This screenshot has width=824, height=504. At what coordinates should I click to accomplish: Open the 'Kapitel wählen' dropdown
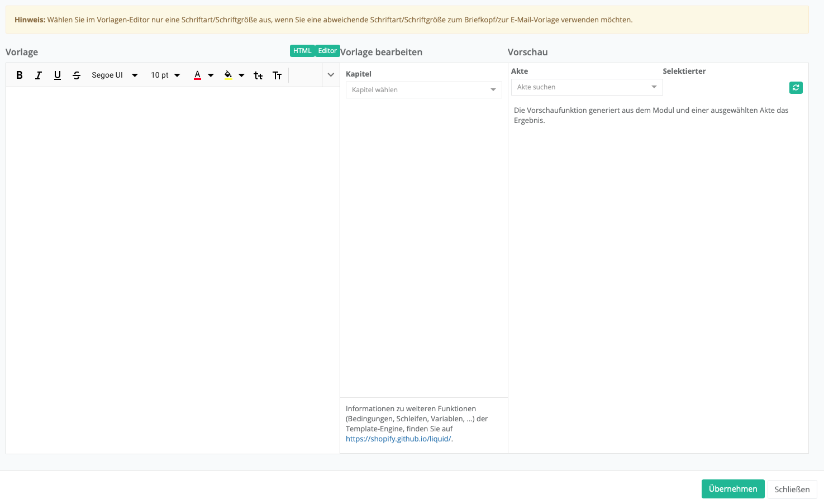tap(423, 90)
